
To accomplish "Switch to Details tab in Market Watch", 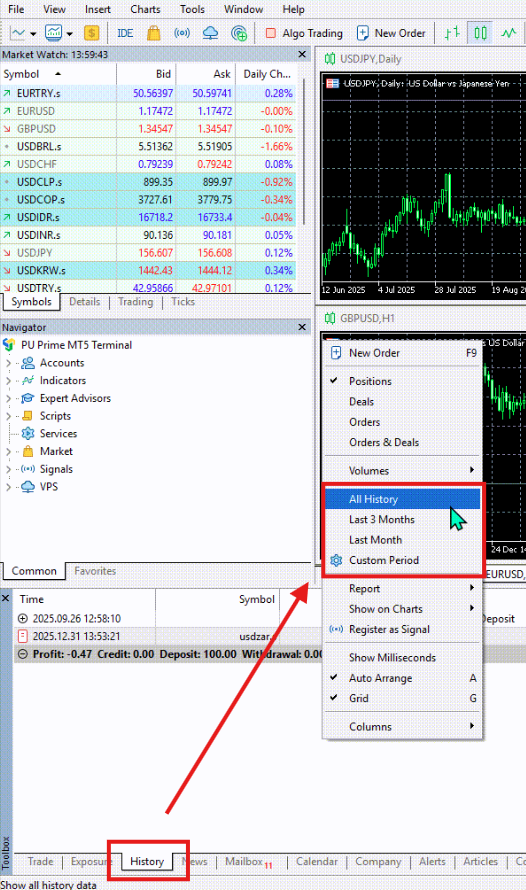I will (85, 301).
